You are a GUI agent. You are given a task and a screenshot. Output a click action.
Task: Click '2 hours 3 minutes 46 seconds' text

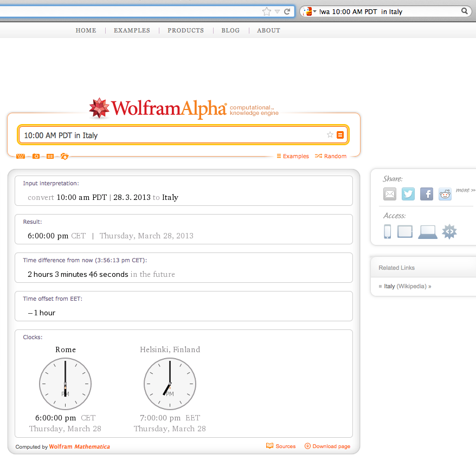pyautogui.click(x=78, y=274)
